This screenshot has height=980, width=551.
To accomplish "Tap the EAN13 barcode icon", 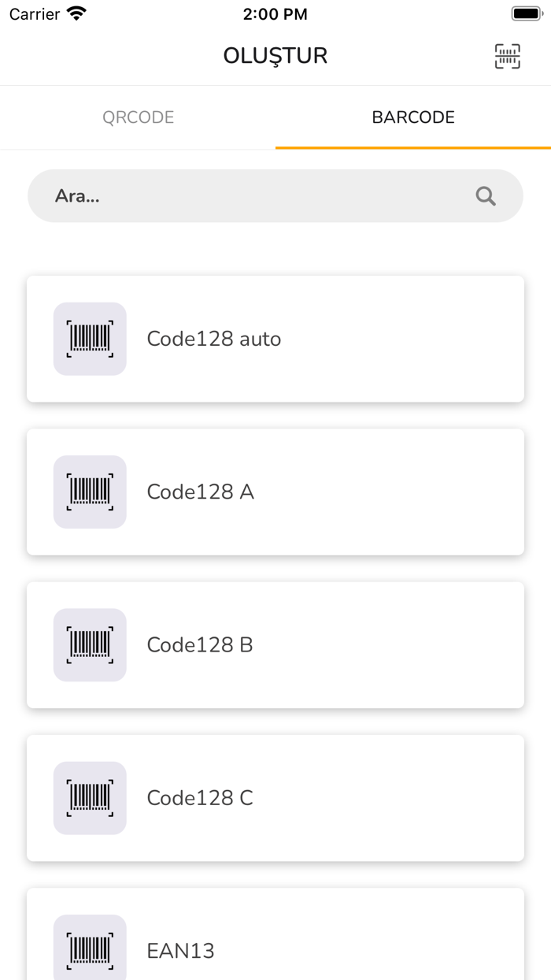I will click(90, 948).
